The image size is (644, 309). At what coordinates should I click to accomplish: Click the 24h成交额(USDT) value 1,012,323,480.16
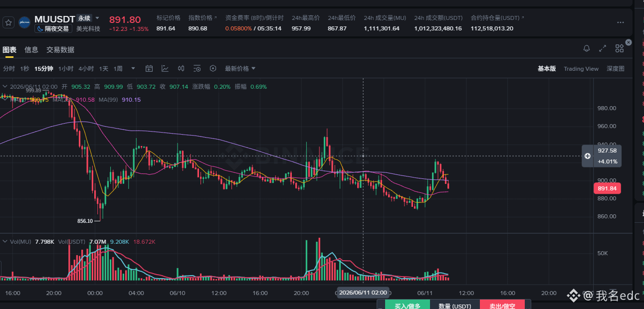pyautogui.click(x=438, y=28)
